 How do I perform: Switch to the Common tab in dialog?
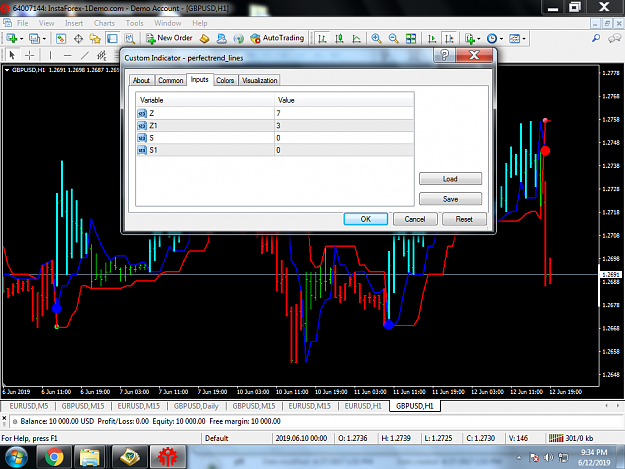coord(170,80)
